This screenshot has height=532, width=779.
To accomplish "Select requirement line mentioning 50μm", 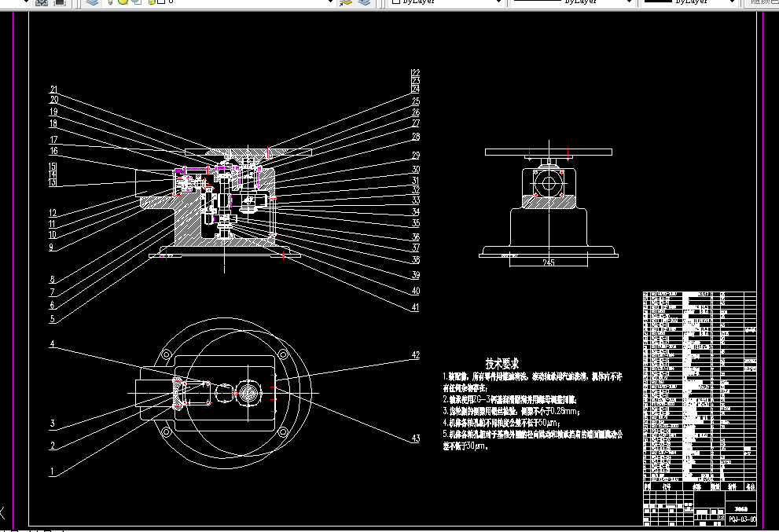I will [502, 423].
